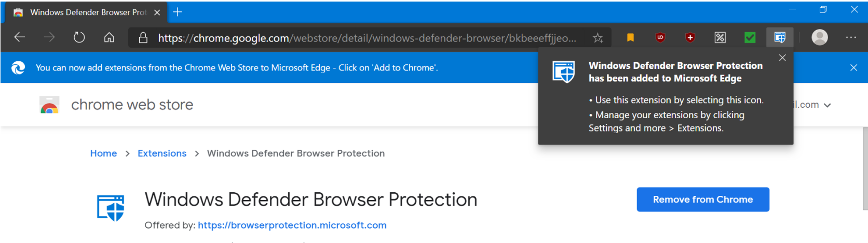Viewport: 868px width, 243px height.
Task: Click the green checkmark extension icon
Action: pos(750,37)
